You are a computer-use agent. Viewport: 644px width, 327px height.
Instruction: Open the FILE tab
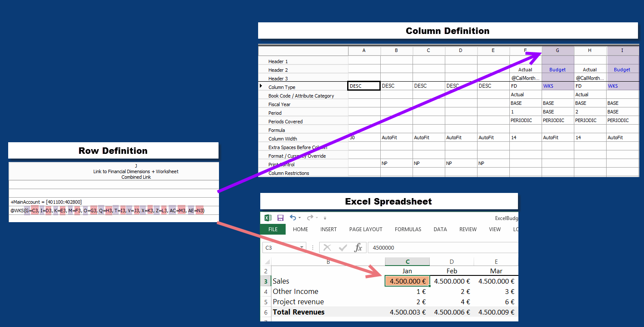tap(273, 229)
